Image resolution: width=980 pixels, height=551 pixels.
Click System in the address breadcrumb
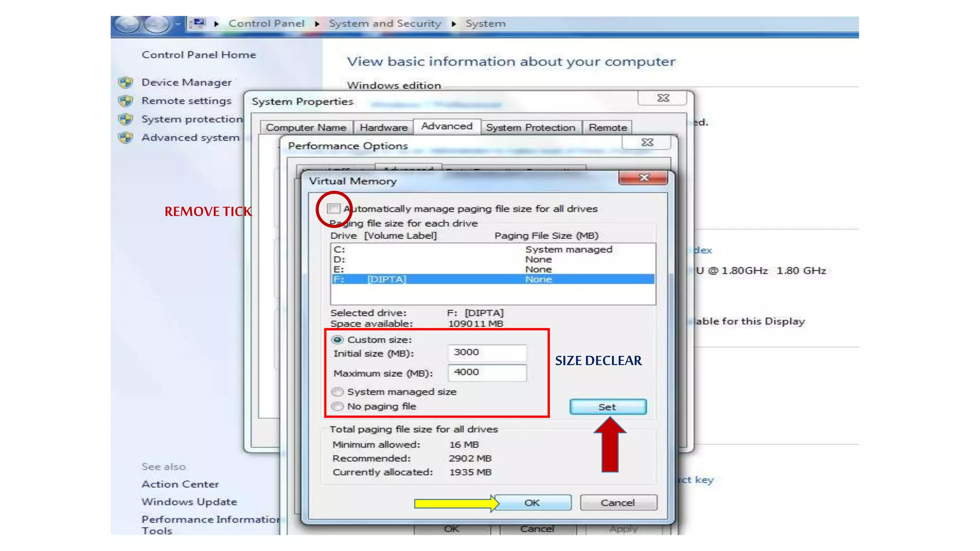[x=486, y=23]
